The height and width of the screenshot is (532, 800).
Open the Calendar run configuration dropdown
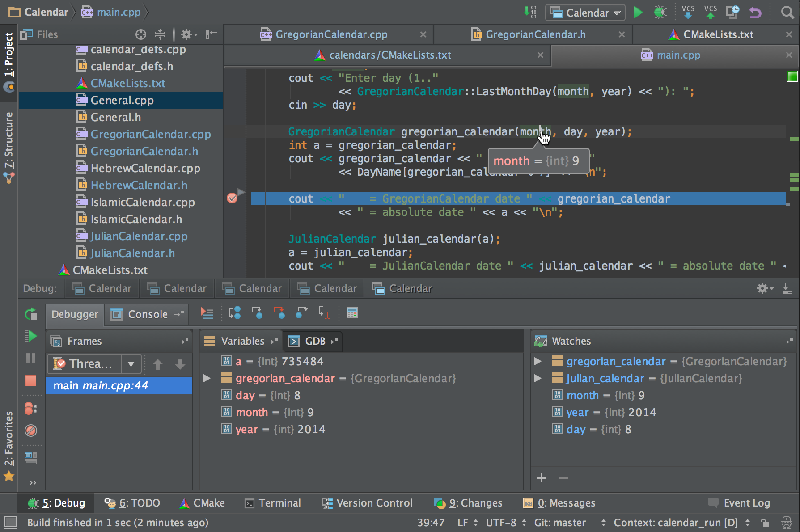(x=585, y=13)
